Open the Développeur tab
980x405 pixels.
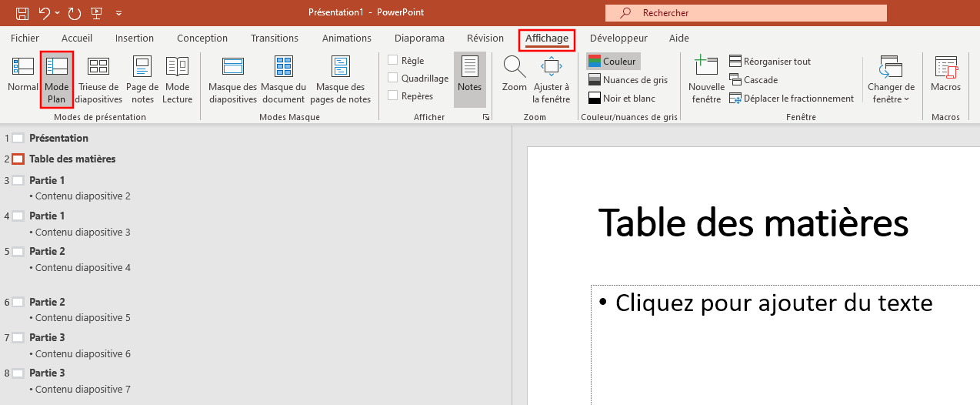pyautogui.click(x=618, y=38)
